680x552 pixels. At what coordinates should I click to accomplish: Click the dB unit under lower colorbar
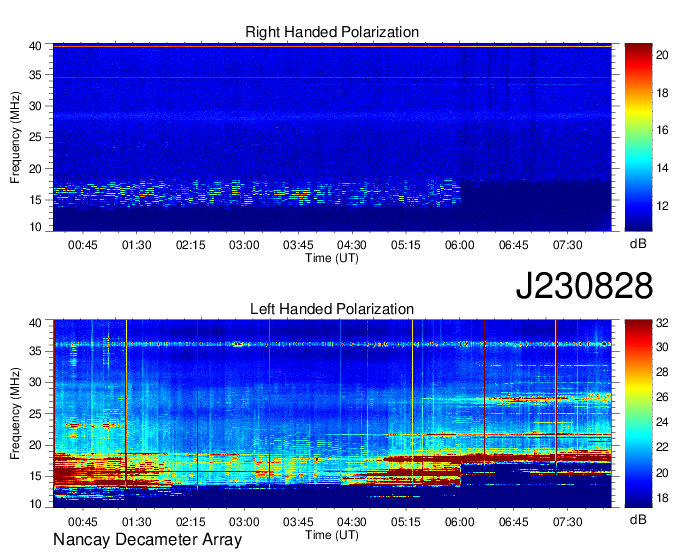coord(638,519)
